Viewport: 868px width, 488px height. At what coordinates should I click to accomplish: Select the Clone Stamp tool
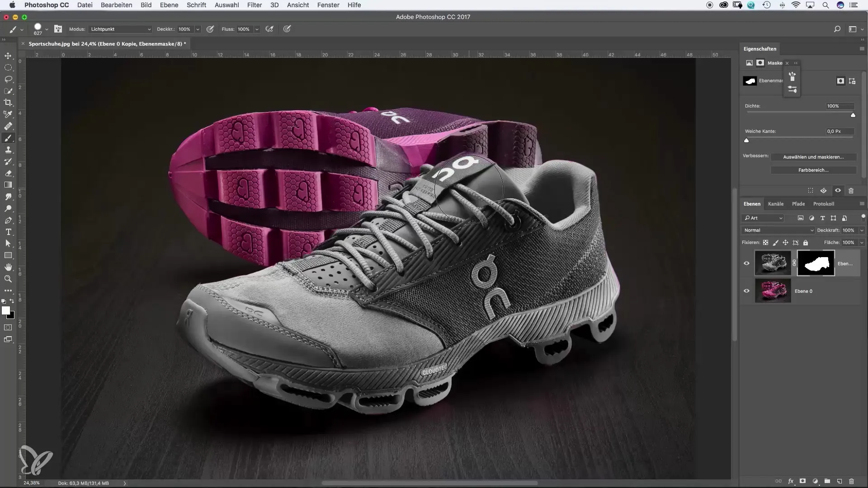point(8,150)
